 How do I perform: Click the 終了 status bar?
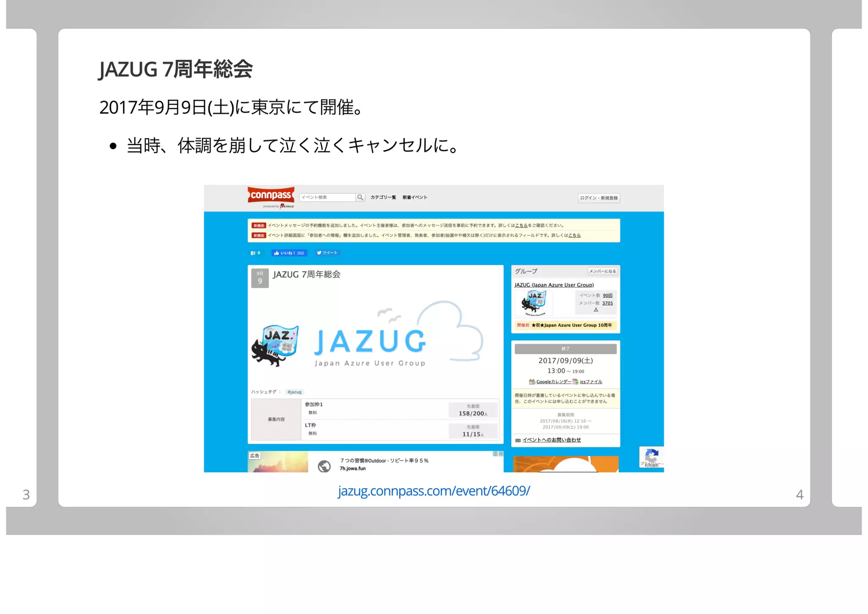565,349
